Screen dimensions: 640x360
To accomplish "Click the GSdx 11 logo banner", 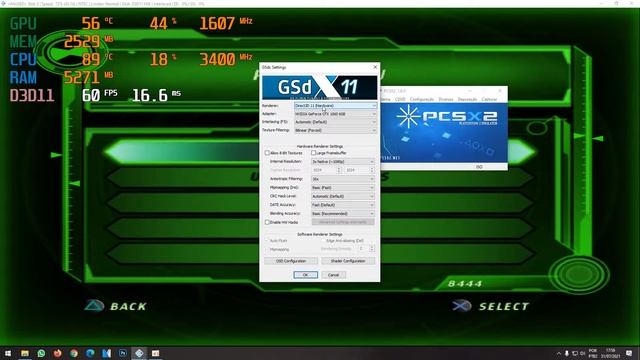I will (320, 87).
